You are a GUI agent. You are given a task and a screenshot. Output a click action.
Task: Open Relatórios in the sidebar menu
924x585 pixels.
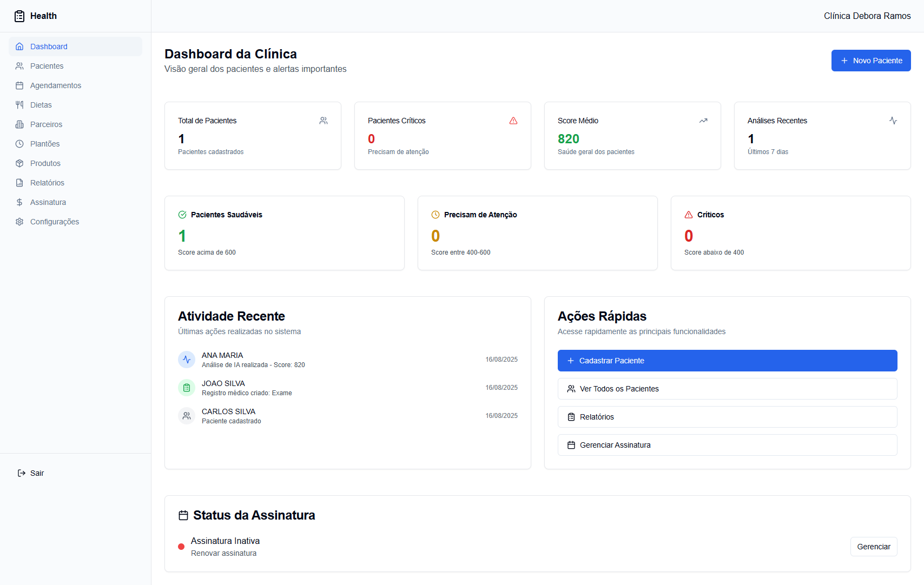pyautogui.click(x=75, y=183)
